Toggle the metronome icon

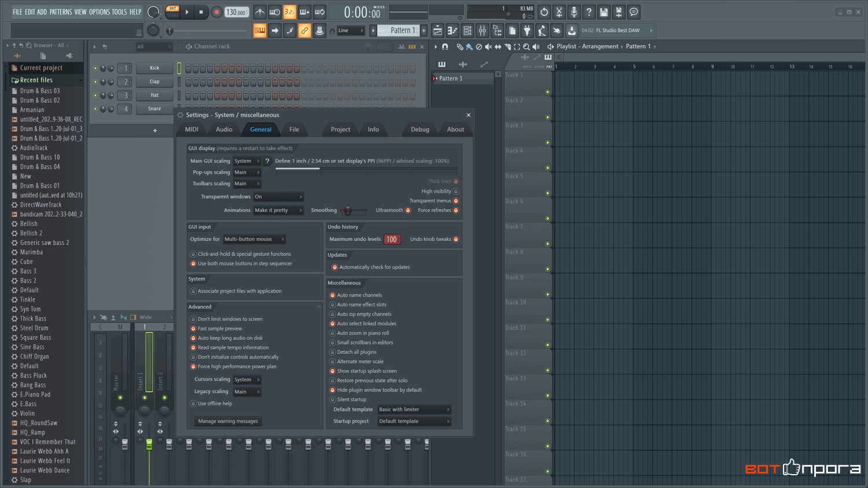coord(260,12)
